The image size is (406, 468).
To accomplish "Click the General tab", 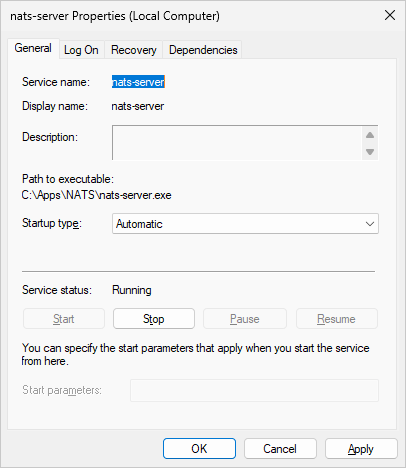I will (33, 49).
